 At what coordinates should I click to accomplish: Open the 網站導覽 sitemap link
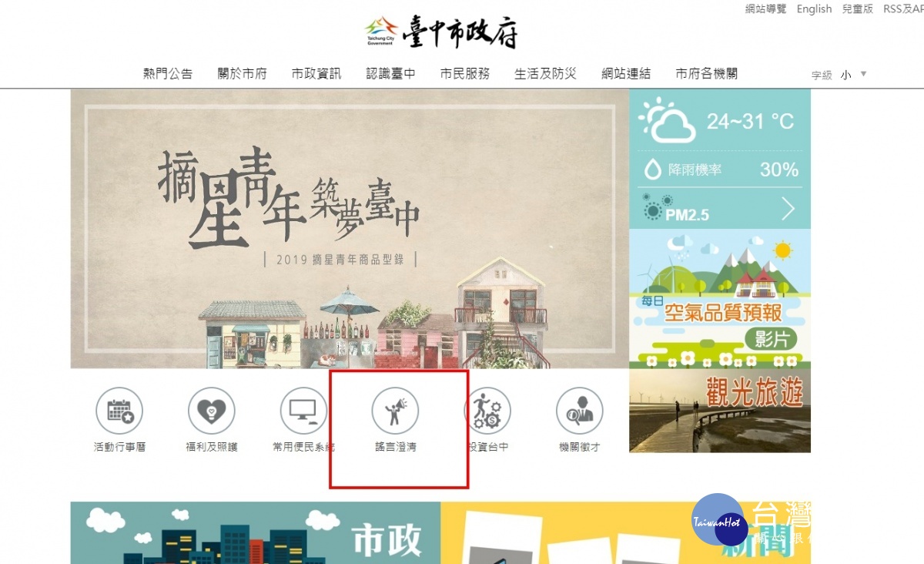[x=766, y=9]
